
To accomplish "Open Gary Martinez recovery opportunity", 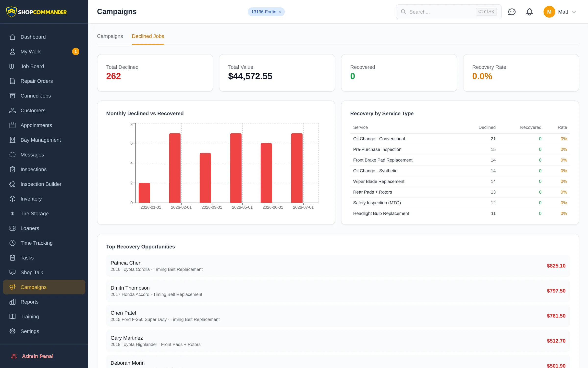I will (338, 341).
